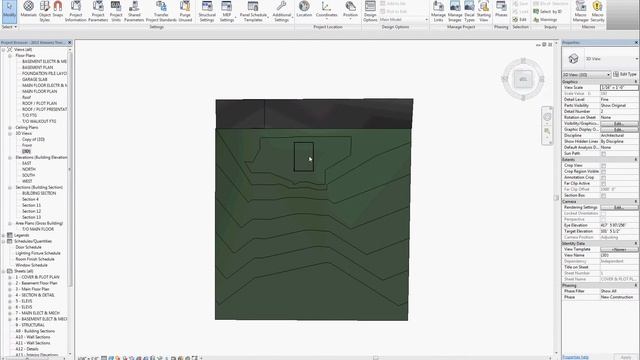Click the View Template None button
The height and width of the screenshot is (360, 640).
point(619,249)
